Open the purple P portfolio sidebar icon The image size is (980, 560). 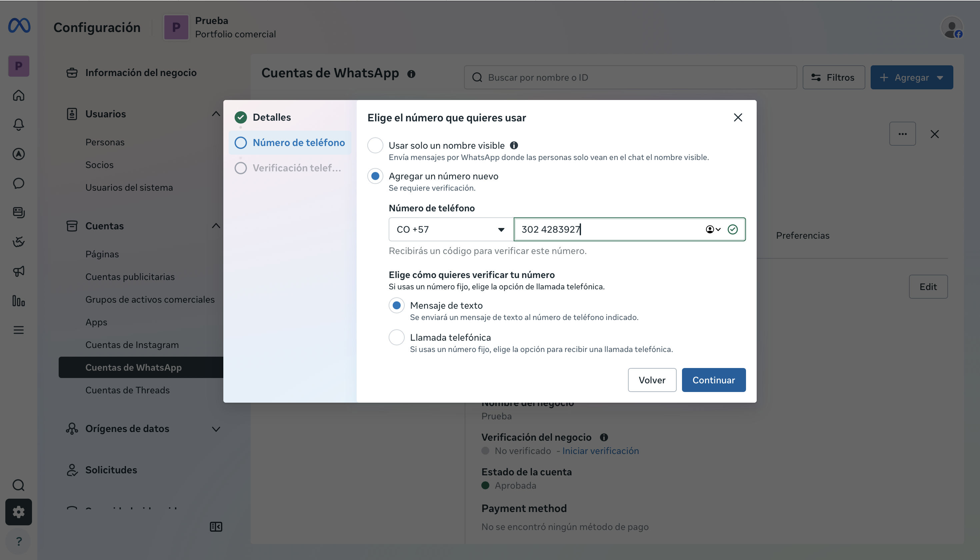point(18,66)
